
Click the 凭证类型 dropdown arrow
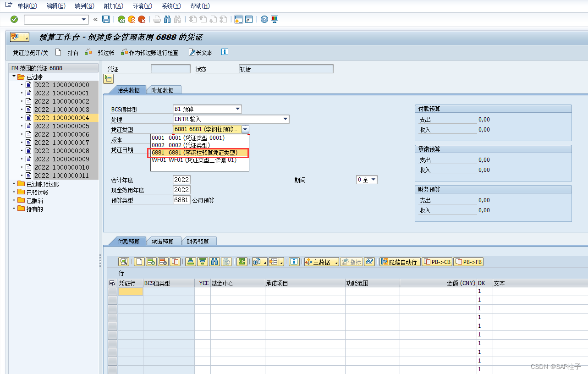click(245, 129)
